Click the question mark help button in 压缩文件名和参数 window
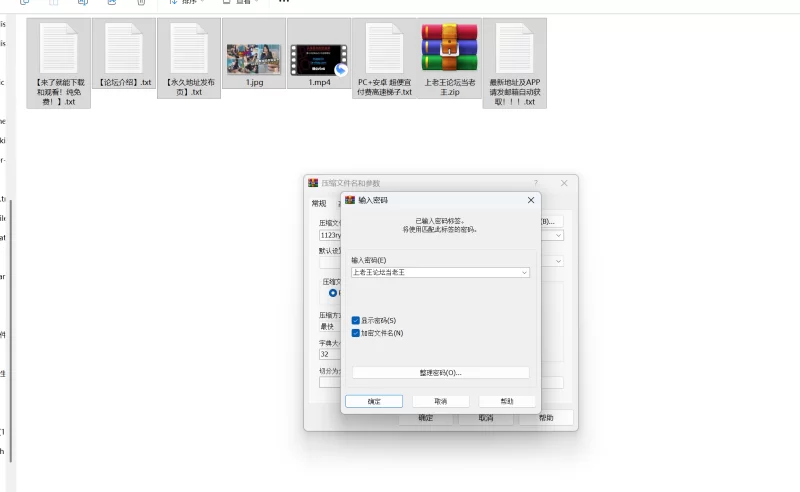The height and width of the screenshot is (492, 800). coord(536,183)
